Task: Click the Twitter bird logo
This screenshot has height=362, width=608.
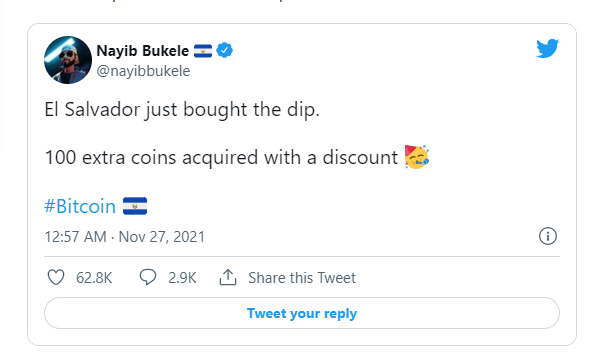Action: 548,48
